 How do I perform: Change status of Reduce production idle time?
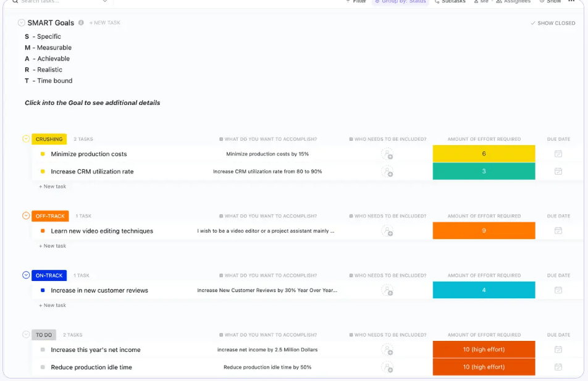pos(43,367)
